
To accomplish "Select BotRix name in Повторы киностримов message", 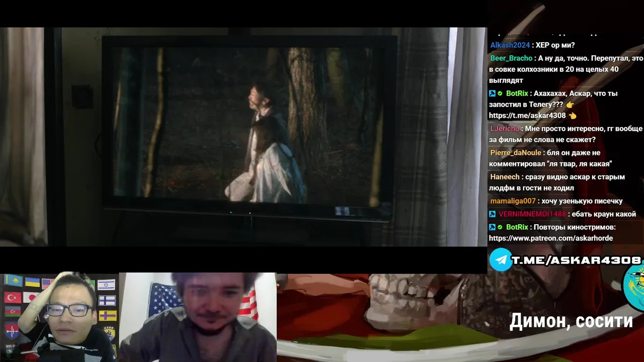I will (517, 227).
